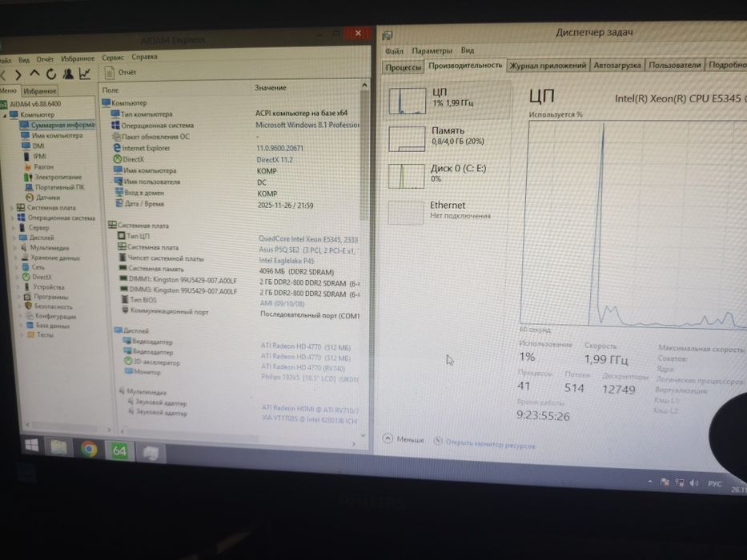This screenshot has height=560, width=747.
Task: Select the Тесты tree item
Action: (x=41, y=334)
